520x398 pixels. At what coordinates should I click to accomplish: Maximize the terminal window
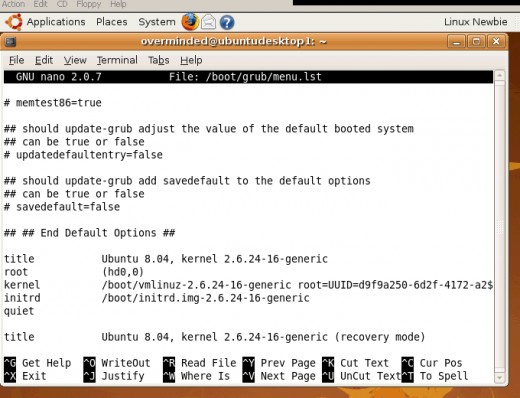pos(476,42)
